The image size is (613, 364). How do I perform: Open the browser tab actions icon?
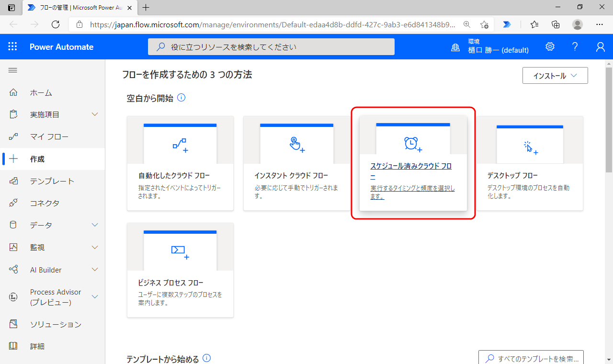(11, 7)
